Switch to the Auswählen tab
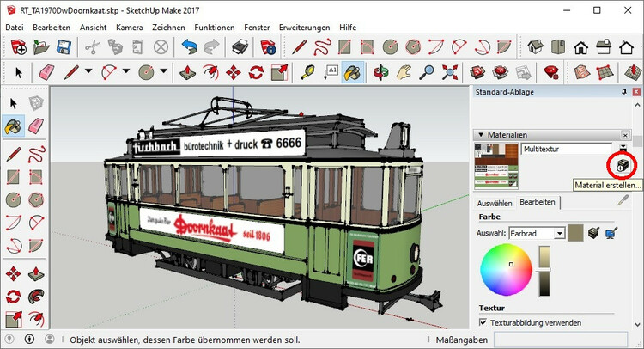Screen dimensions: 644x349 (495, 203)
